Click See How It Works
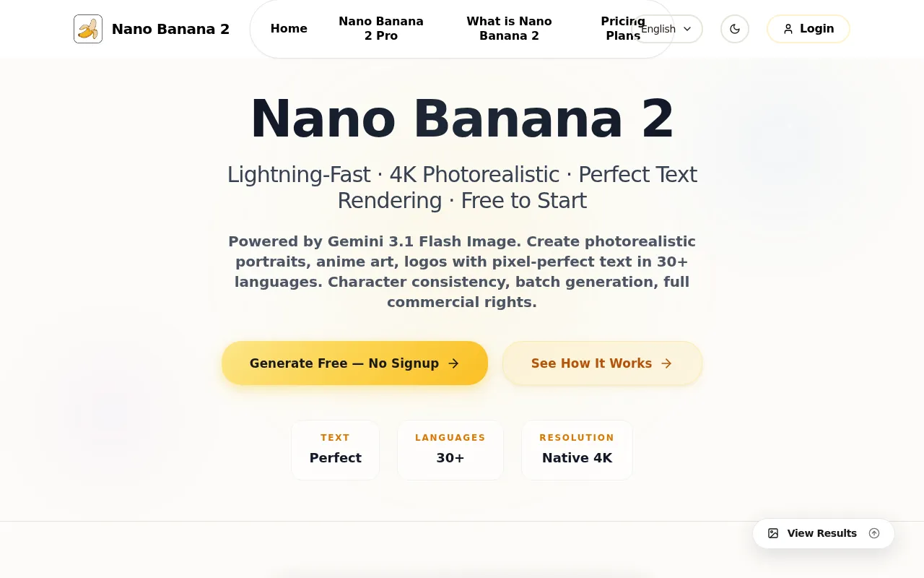The image size is (924, 578). point(602,363)
